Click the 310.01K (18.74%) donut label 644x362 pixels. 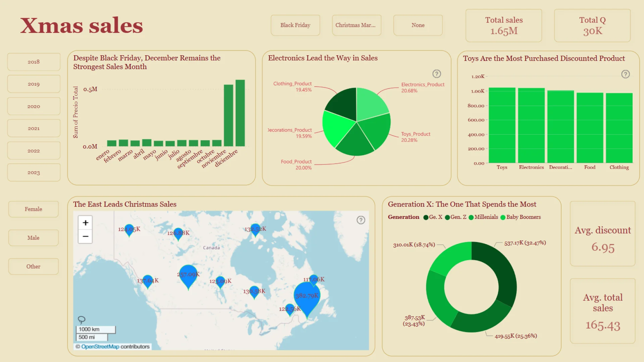click(x=414, y=245)
